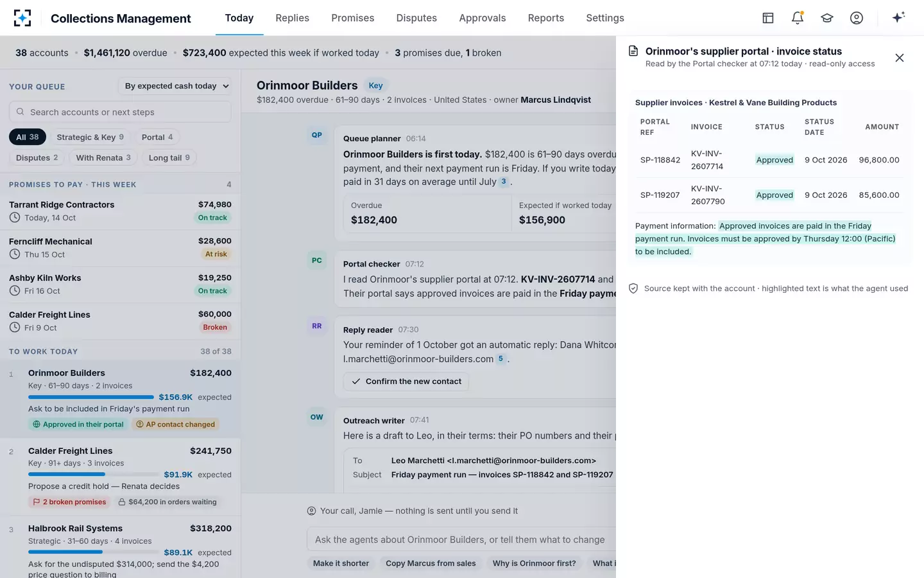Switch to the Promises tab
Screen dimensions: 924x578
pos(353,18)
